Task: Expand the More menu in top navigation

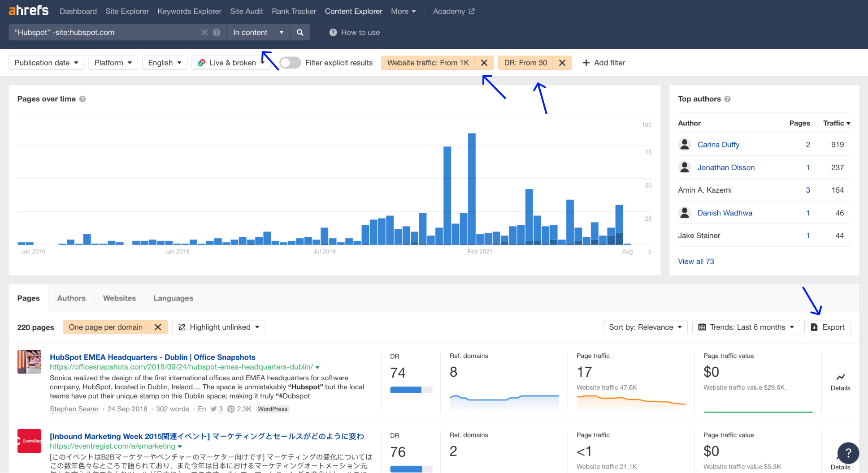Action: pyautogui.click(x=404, y=11)
